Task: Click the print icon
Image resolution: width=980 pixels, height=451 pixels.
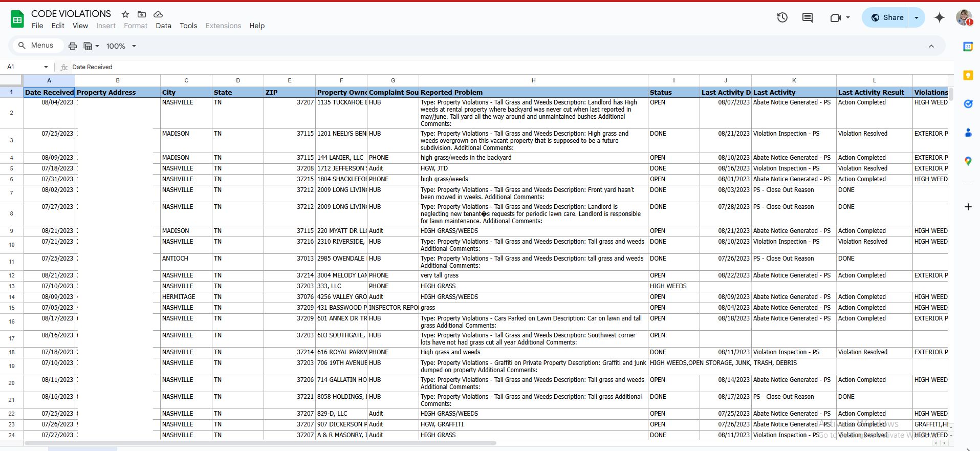Action: 73,46
